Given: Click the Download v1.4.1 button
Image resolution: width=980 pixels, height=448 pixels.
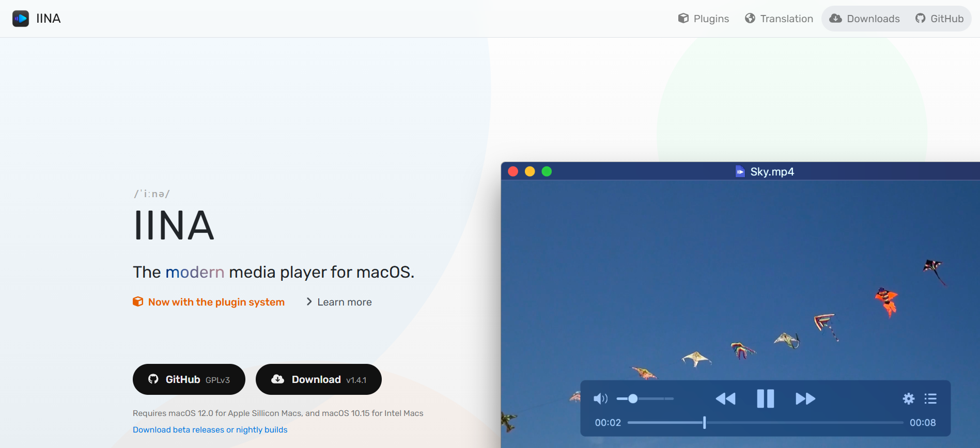Looking at the screenshot, I should click(x=319, y=379).
